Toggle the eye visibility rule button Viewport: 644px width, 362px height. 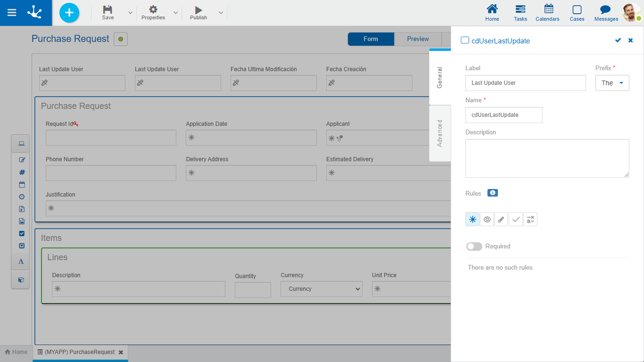(487, 220)
